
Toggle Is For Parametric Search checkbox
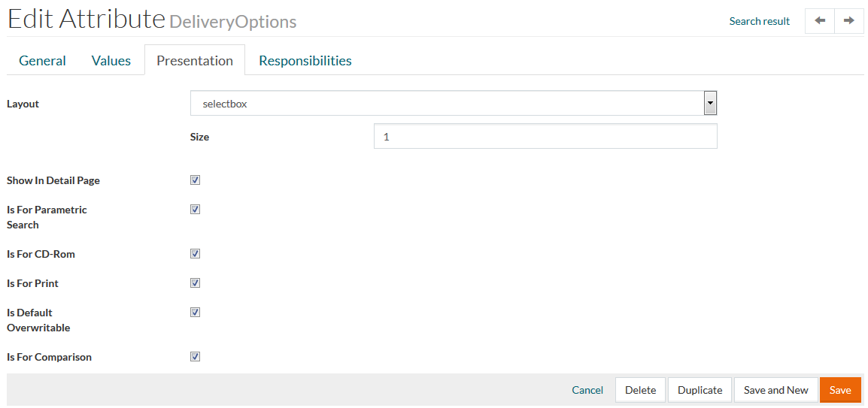tap(196, 210)
